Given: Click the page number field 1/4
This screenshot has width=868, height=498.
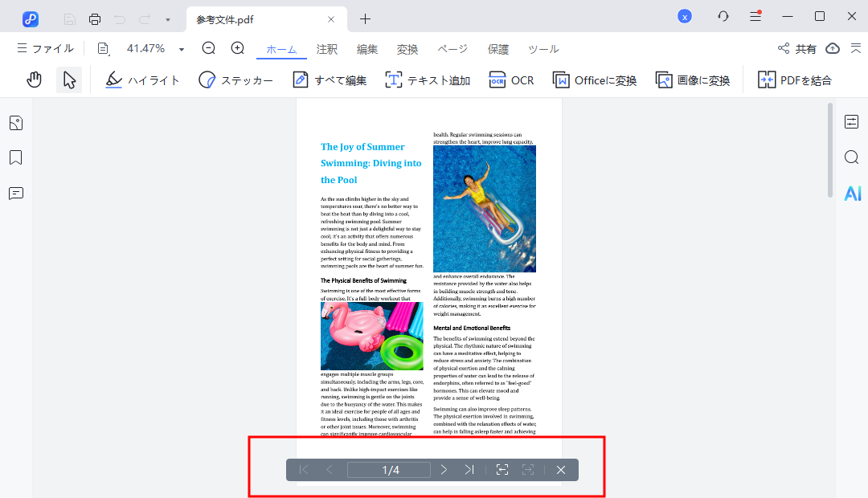Looking at the screenshot, I should (391, 470).
